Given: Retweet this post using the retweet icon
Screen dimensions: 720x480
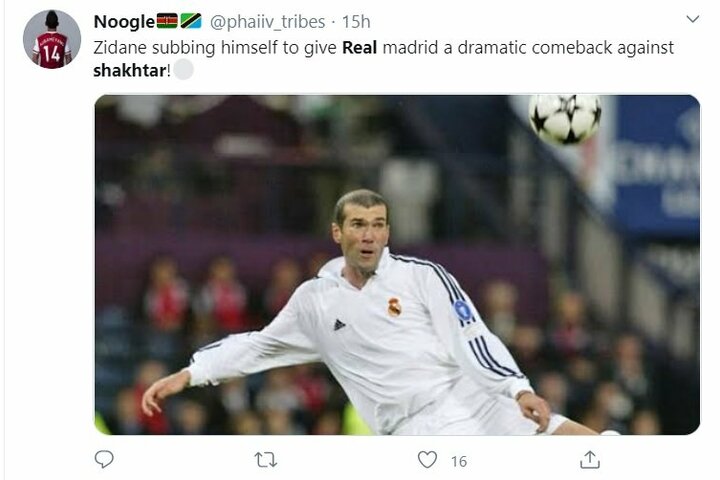Looking at the screenshot, I should tap(266, 459).
